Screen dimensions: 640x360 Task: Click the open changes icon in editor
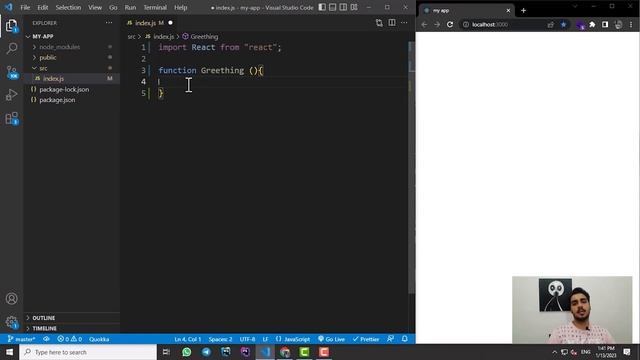pos(379,23)
